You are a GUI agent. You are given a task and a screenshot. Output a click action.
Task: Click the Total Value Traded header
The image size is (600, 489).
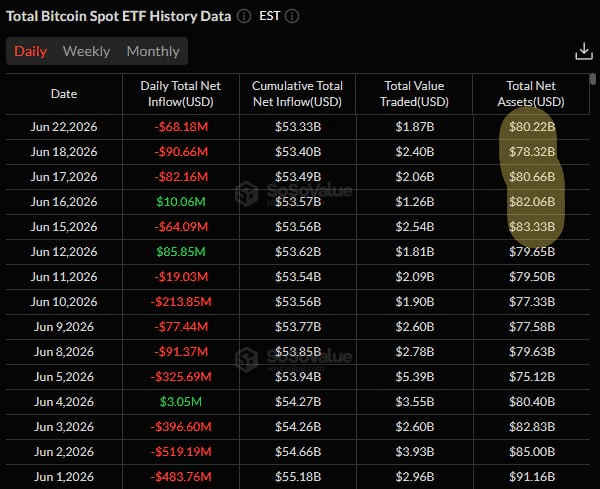(x=414, y=94)
